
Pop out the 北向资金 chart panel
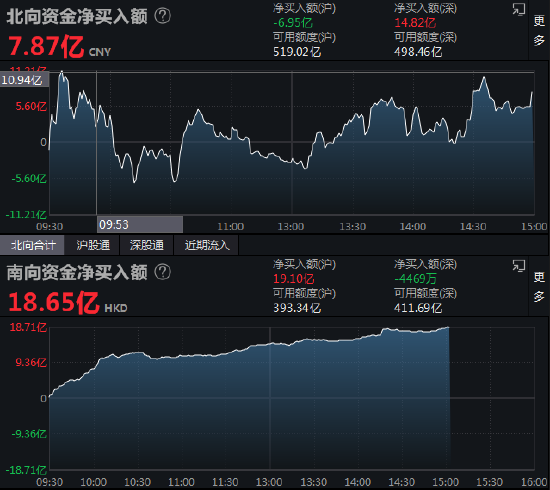518,9
